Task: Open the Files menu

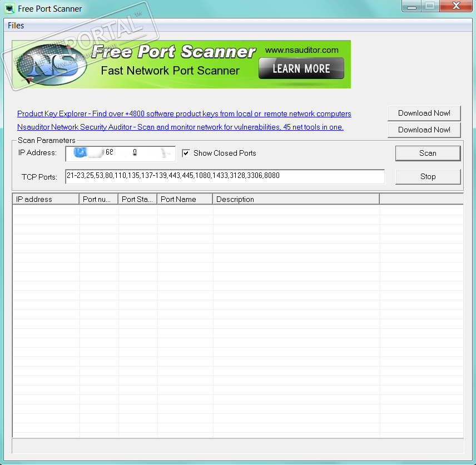Action: click(x=16, y=26)
